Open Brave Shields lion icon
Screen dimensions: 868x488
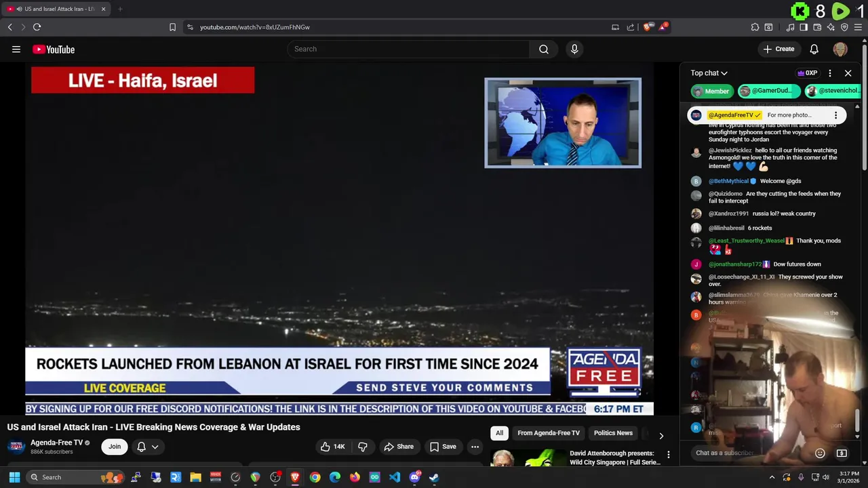click(648, 27)
